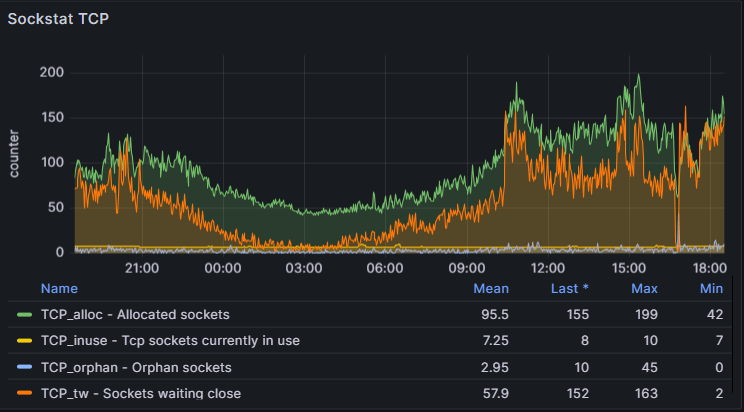Click the orange TCP_tw series color swatch
The width and height of the screenshot is (744, 412).
click(25, 394)
